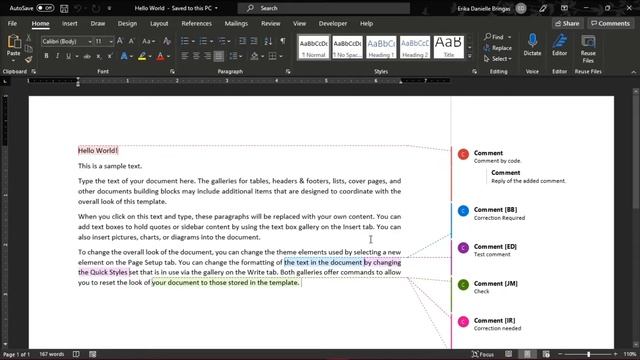
Task: Open the Editor pane
Action: 560,45
